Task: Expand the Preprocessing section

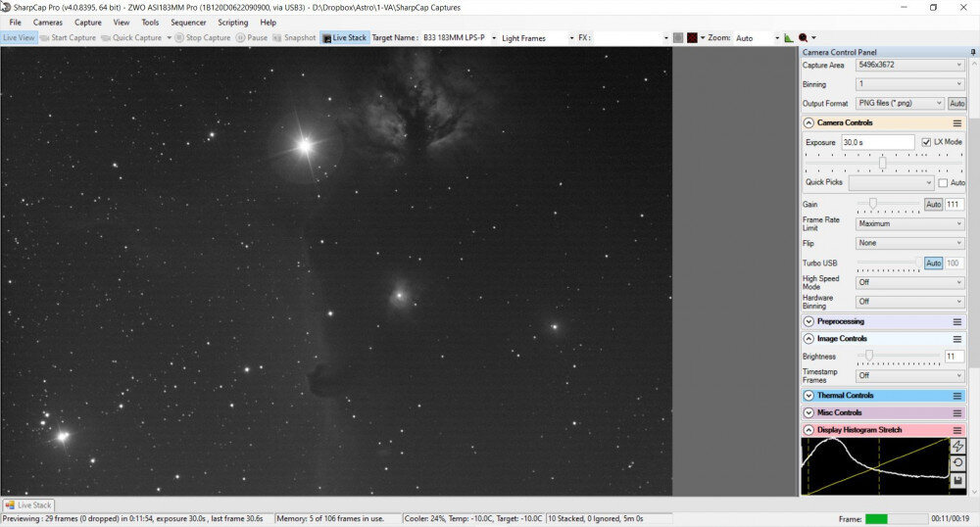Action: (808, 321)
